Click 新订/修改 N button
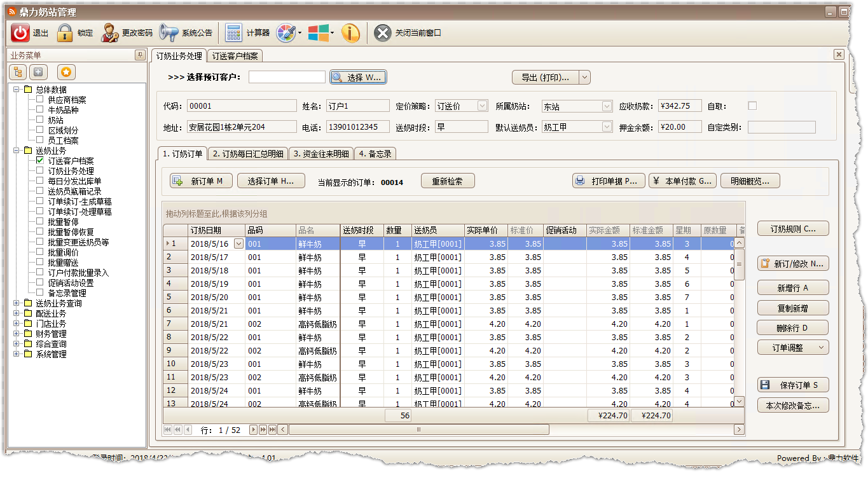Screen dimensions: 868x480 click(793, 264)
